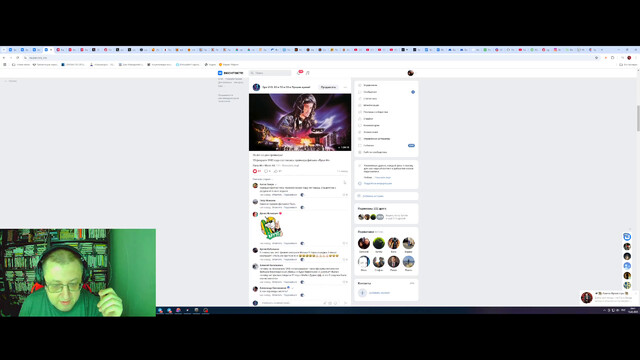Viewport: 640px width, 360px height.
Task: Click the share arrow icon under the post
Action: click(x=276, y=171)
